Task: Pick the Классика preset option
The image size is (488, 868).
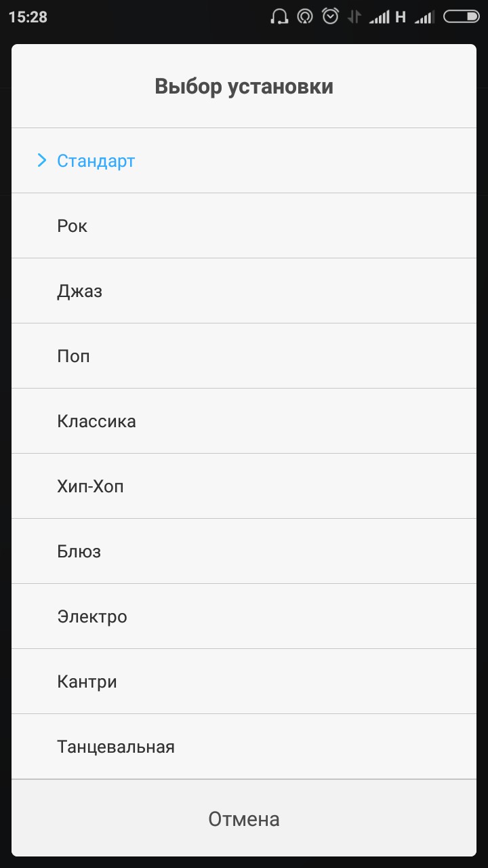Action: pyautogui.click(x=244, y=421)
